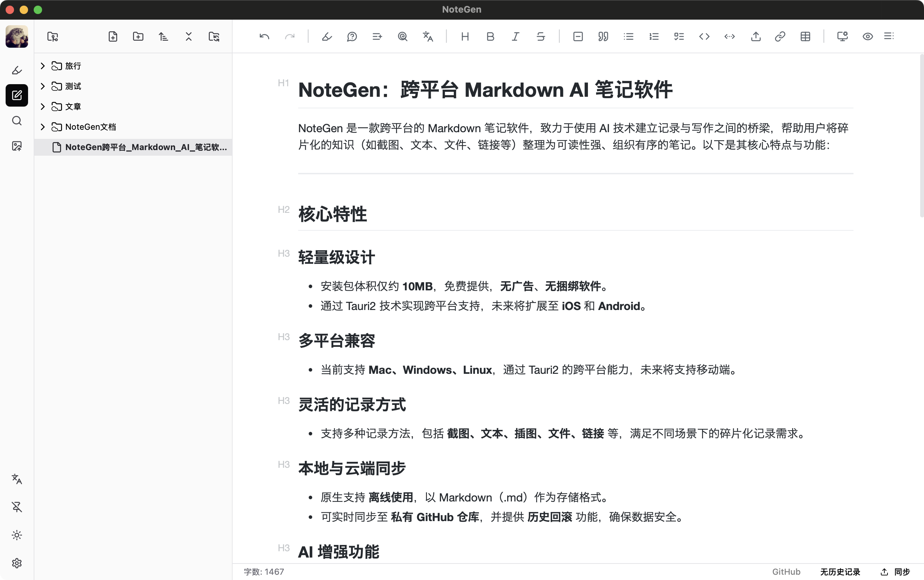Screen dimensions: 924x580
Task: Click the upload toolbar icon
Action: coord(756,36)
